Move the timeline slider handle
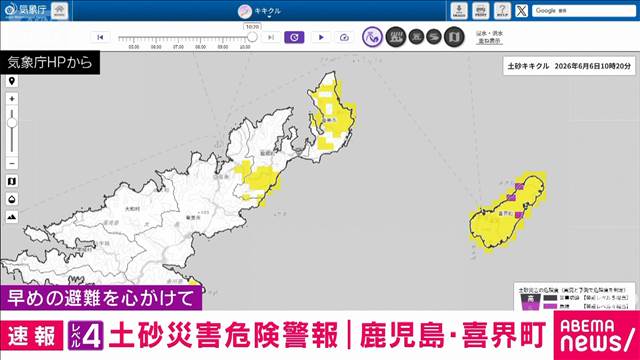 pyautogui.click(x=252, y=37)
